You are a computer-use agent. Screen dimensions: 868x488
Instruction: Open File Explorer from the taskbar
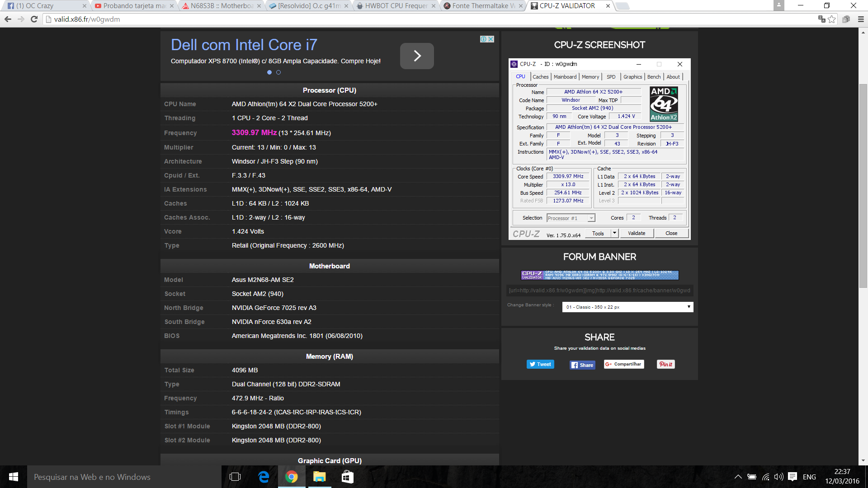(320, 477)
